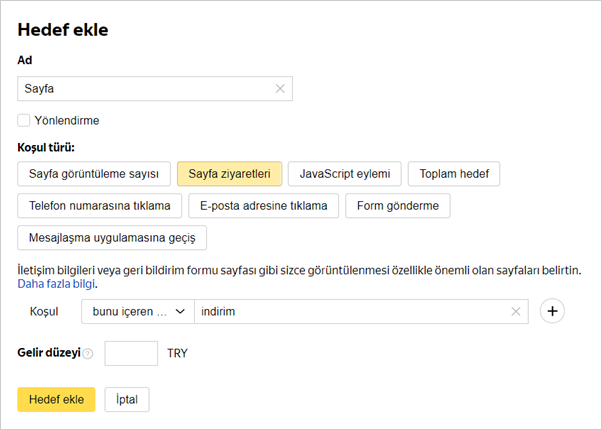Cancel with the İptal button
This screenshot has height=430, width=602.
point(126,399)
